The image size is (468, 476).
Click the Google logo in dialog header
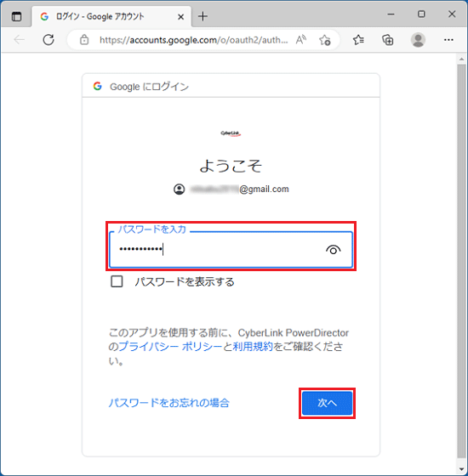[97, 86]
